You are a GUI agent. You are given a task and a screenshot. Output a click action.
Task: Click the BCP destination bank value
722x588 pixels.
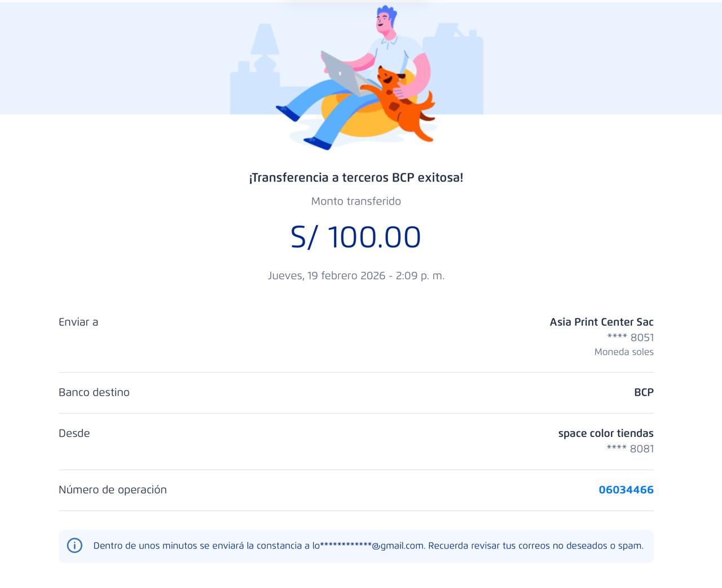[644, 392]
